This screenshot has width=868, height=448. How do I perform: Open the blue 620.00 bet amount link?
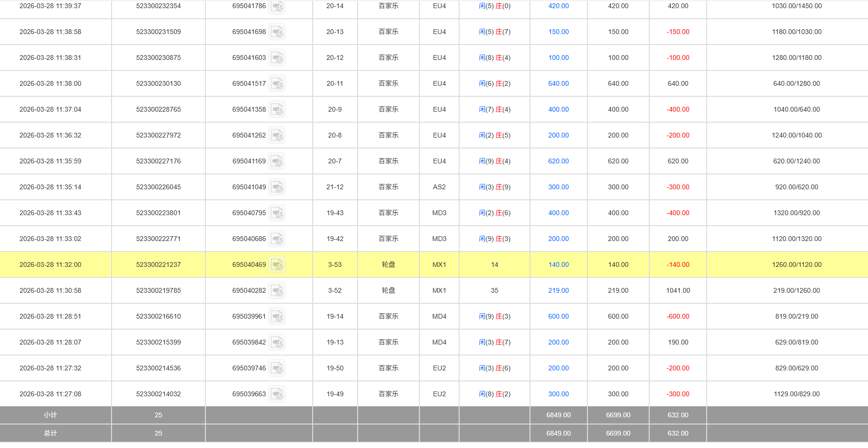tap(558, 161)
